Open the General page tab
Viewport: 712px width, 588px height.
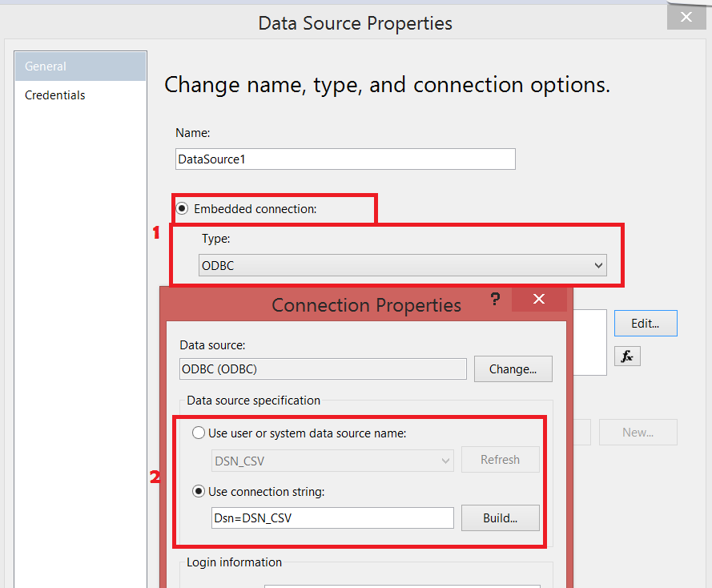coord(80,66)
